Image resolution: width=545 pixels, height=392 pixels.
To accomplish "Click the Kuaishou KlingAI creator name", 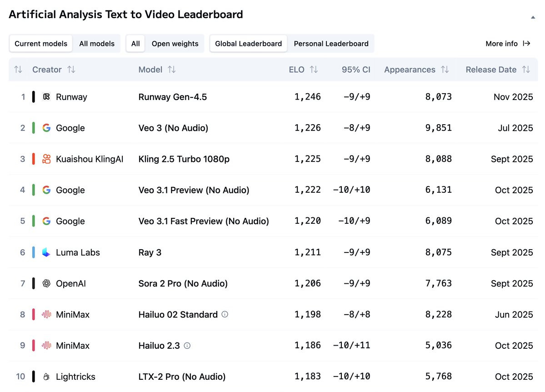I will coord(90,159).
